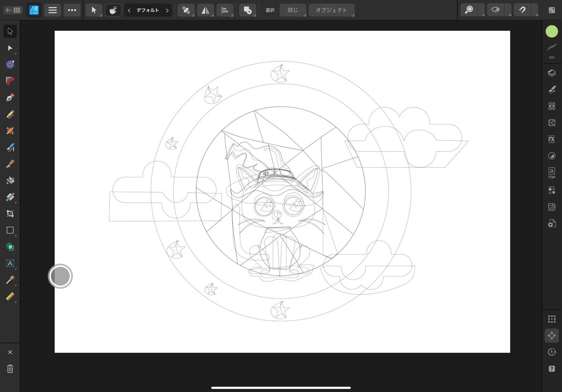Enable the flip horizontal control
Viewport: 562px width, 392px height.
(x=205, y=10)
